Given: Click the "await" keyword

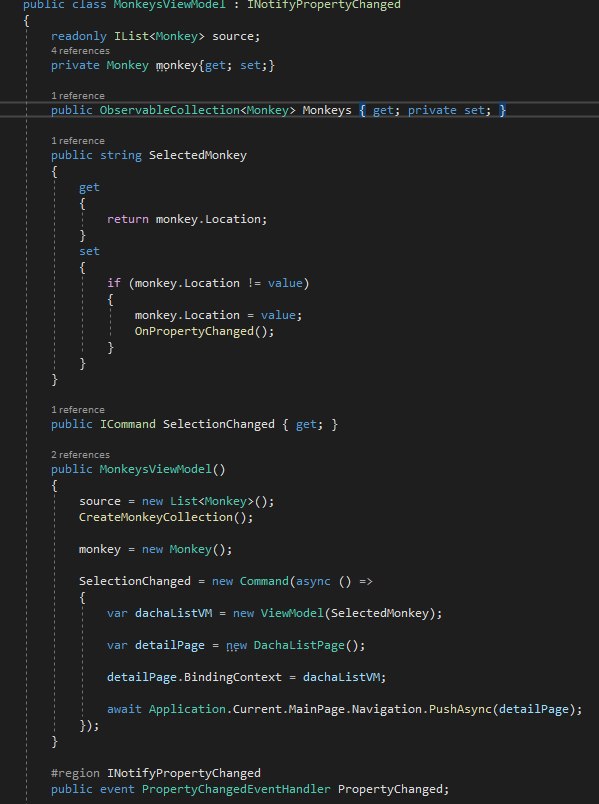Looking at the screenshot, I should tap(124, 709).
